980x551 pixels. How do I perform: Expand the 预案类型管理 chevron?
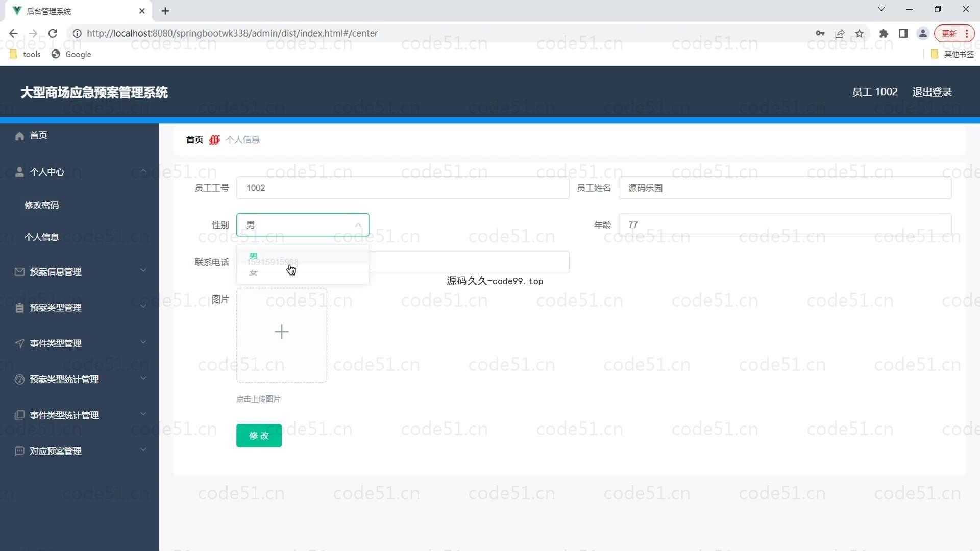(x=143, y=306)
